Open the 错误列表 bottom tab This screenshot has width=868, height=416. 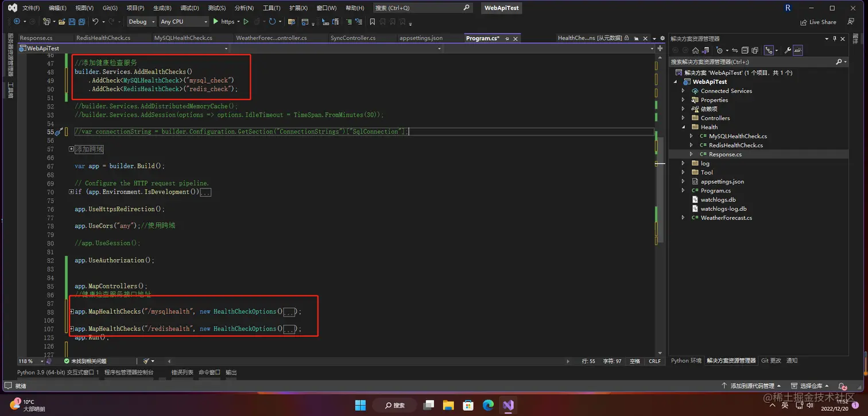(182, 372)
